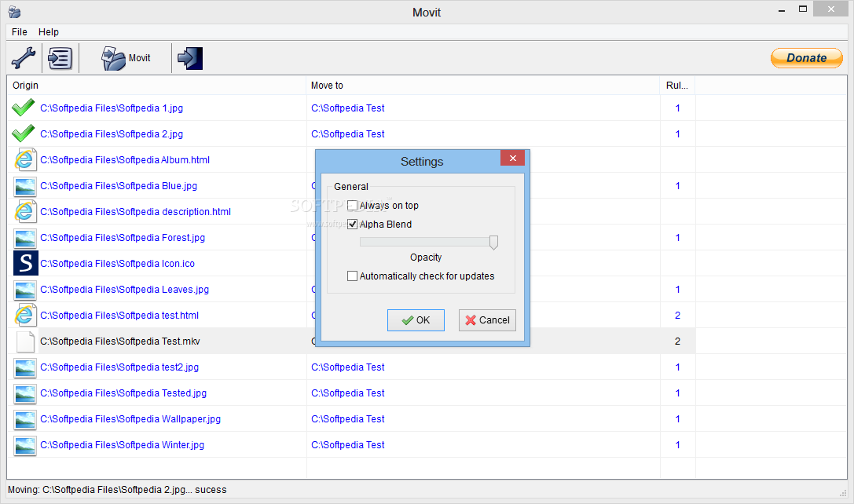854x504 pixels.
Task: Select Softpedia test2.jpg file path
Action: 119,367
